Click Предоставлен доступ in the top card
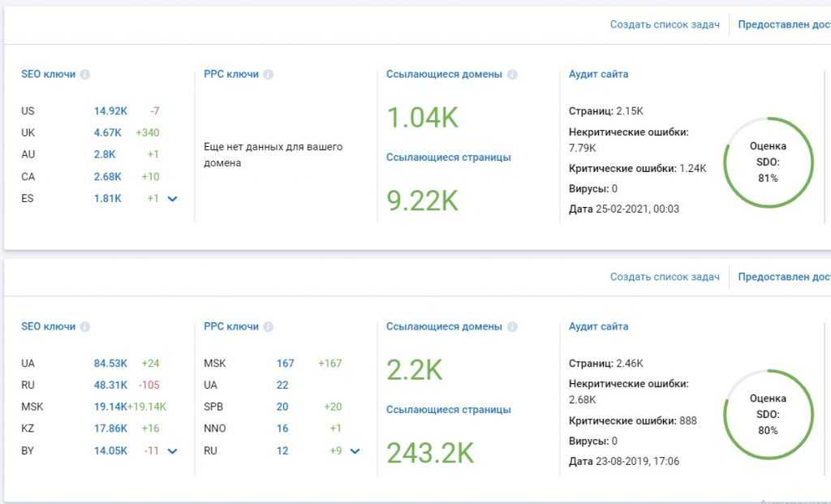The width and height of the screenshot is (831, 504). pyautogui.click(x=783, y=24)
